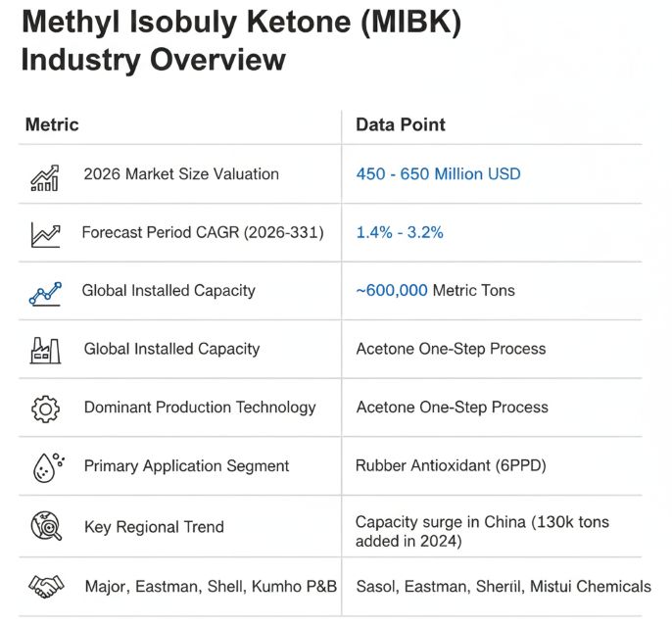The image size is (672, 625).
Task: Click the ~600,000 Metric Tons value
Action: 435,291
